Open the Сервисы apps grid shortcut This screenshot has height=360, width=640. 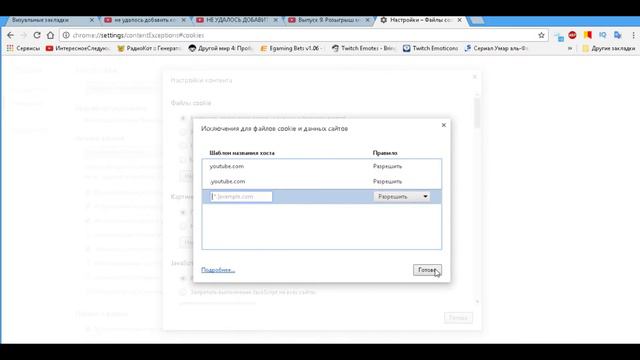point(23,48)
